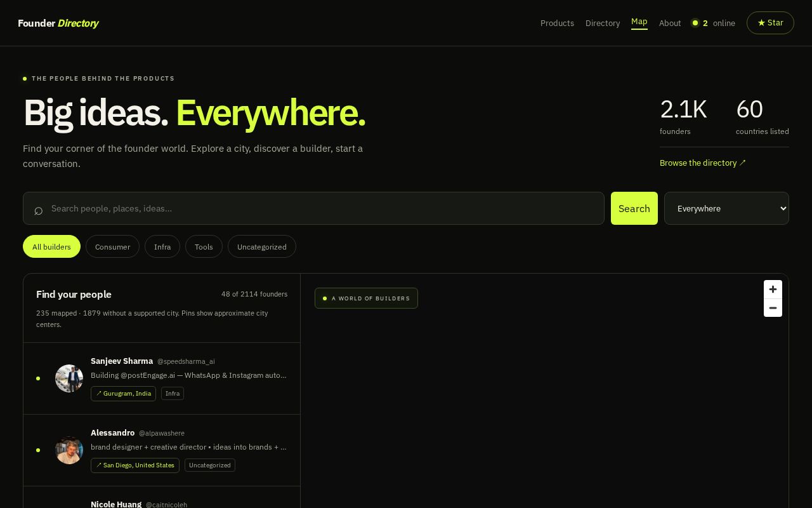812x508 pixels.
Task: Click the lime Search button
Action: pos(634,208)
